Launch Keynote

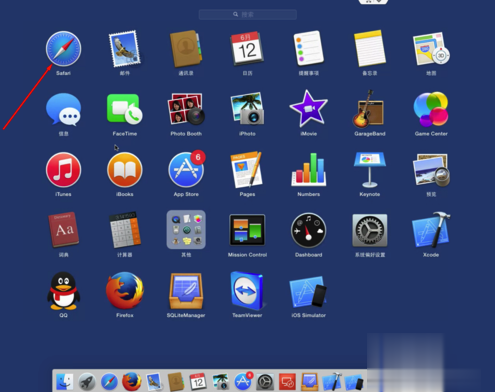click(x=370, y=170)
